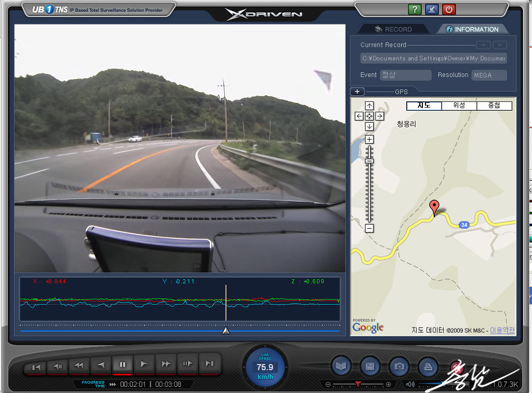Expand the GPS panel with plus button
532x393 pixels.
(x=357, y=91)
